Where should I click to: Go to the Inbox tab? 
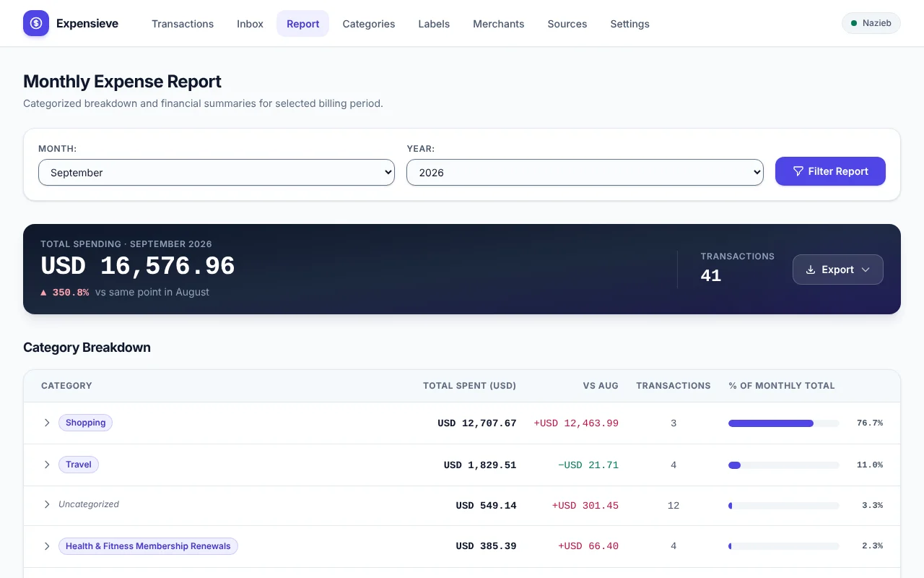250,24
